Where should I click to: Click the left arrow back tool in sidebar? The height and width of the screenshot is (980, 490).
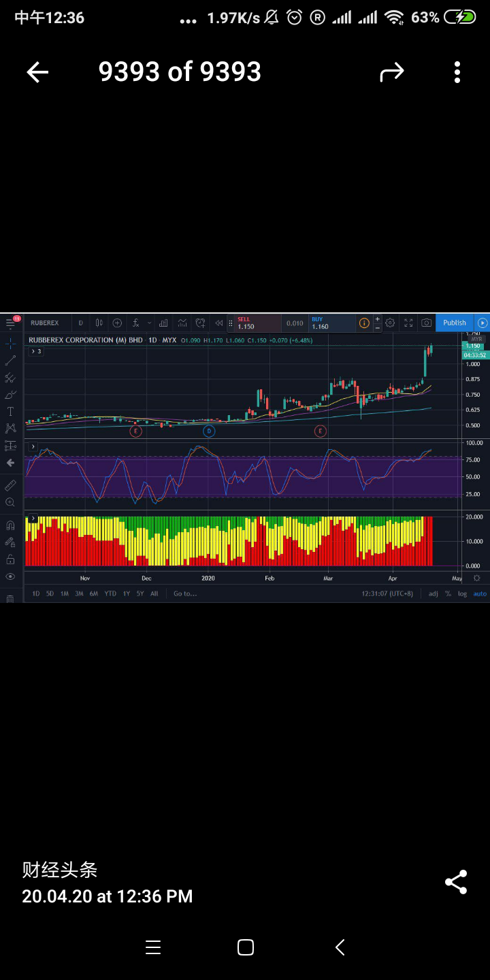(x=10, y=463)
